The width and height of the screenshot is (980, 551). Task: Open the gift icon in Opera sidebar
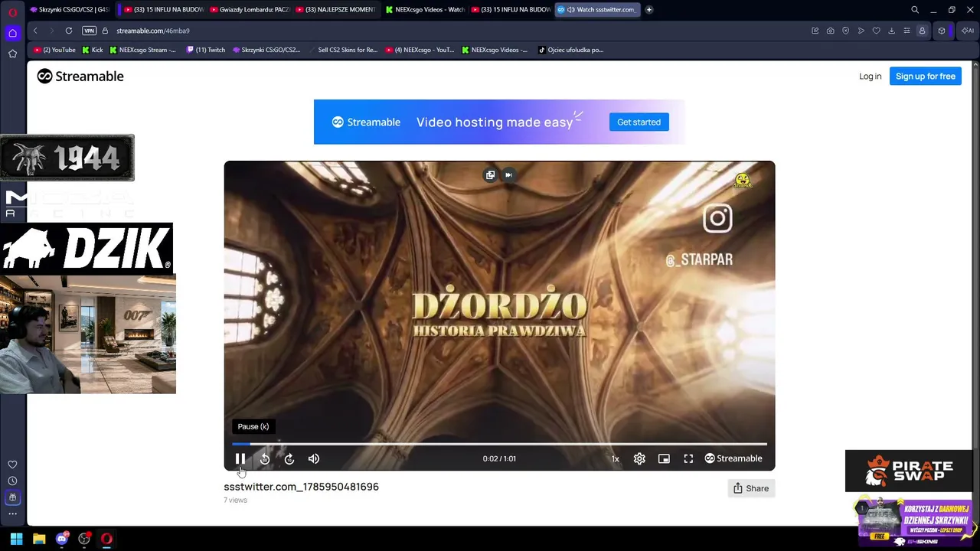[12, 498]
